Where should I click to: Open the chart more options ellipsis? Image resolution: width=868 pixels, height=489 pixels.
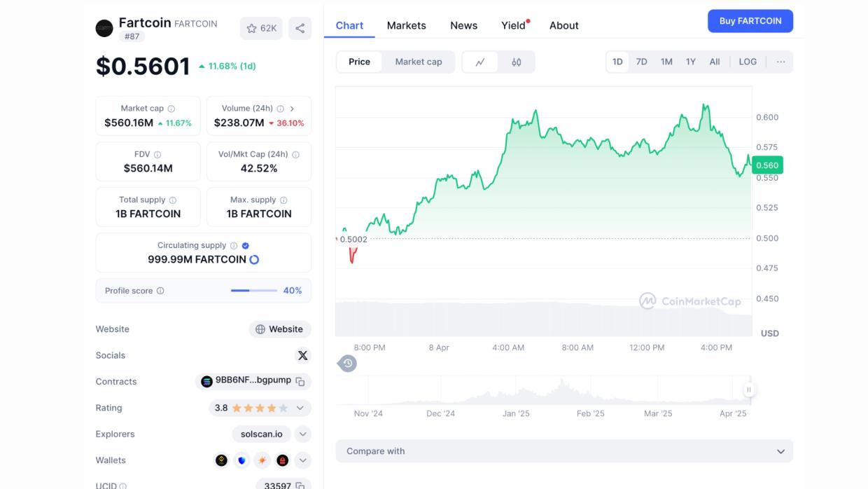point(780,62)
